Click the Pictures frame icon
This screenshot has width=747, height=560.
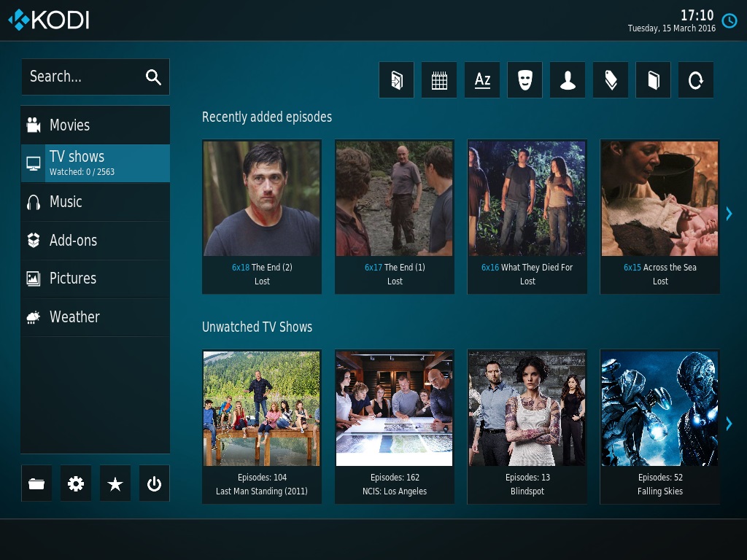pos(34,279)
